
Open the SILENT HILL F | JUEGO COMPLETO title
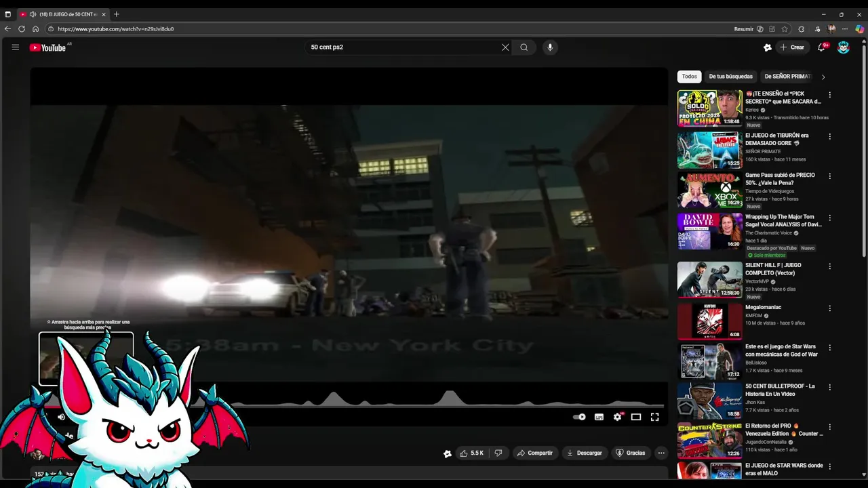(773, 269)
